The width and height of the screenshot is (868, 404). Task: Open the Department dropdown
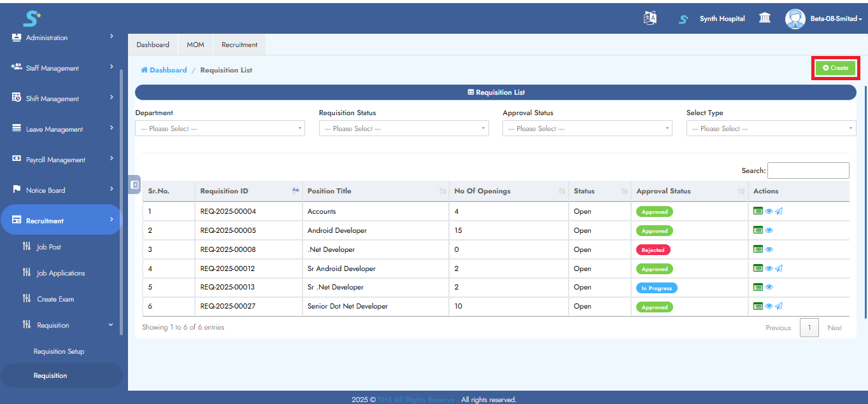point(219,128)
